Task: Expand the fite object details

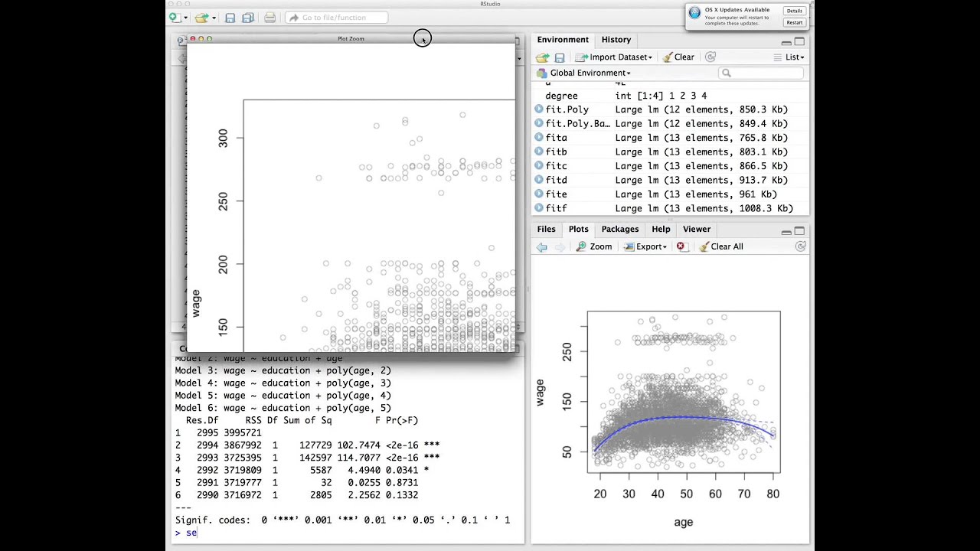Action: [539, 194]
